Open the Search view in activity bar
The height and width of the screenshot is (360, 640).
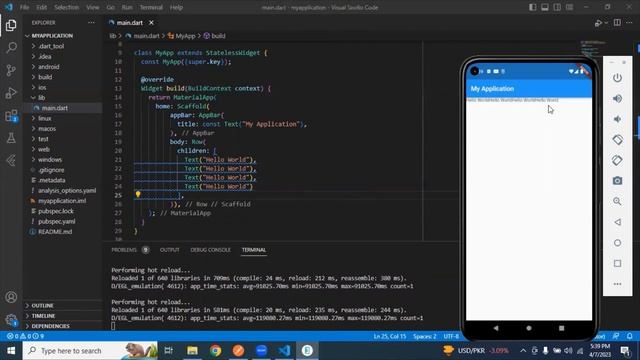coord(11,48)
